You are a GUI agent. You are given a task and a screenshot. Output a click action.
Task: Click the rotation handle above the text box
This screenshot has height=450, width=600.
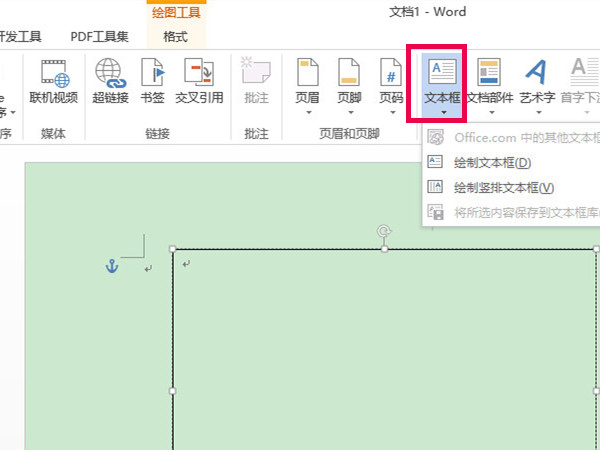tap(384, 231)
